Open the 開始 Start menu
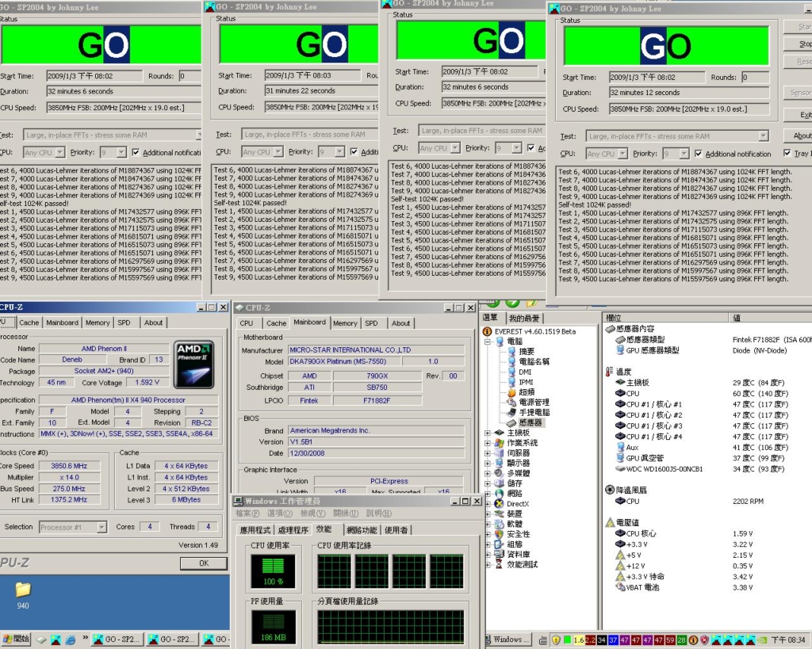812x649 pixels. tap(16, 639)
